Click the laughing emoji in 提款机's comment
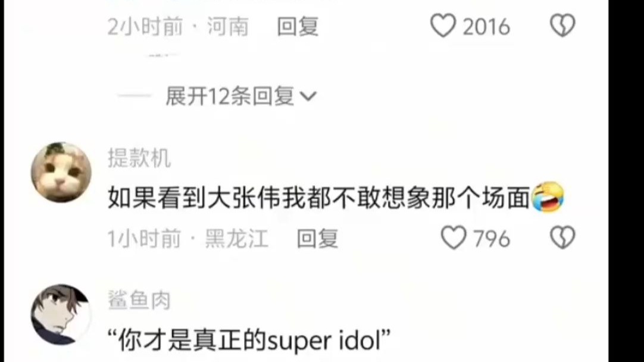This screenshot has height=362, width=644. (x=548, y=197)
